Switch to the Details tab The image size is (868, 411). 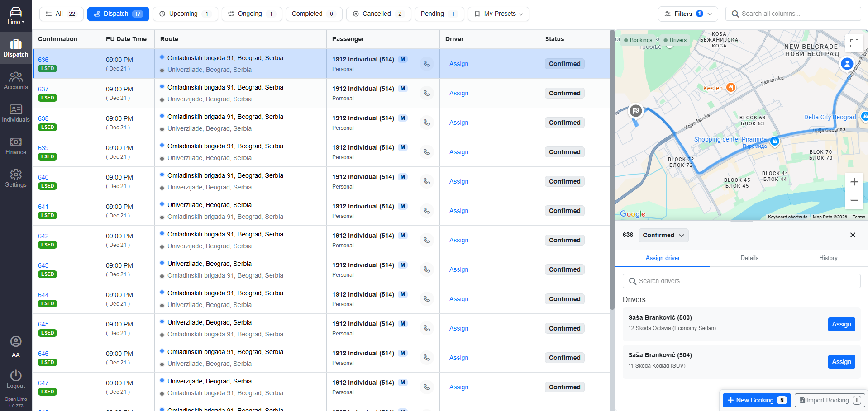pyautogui.click(x=749, y=258)
